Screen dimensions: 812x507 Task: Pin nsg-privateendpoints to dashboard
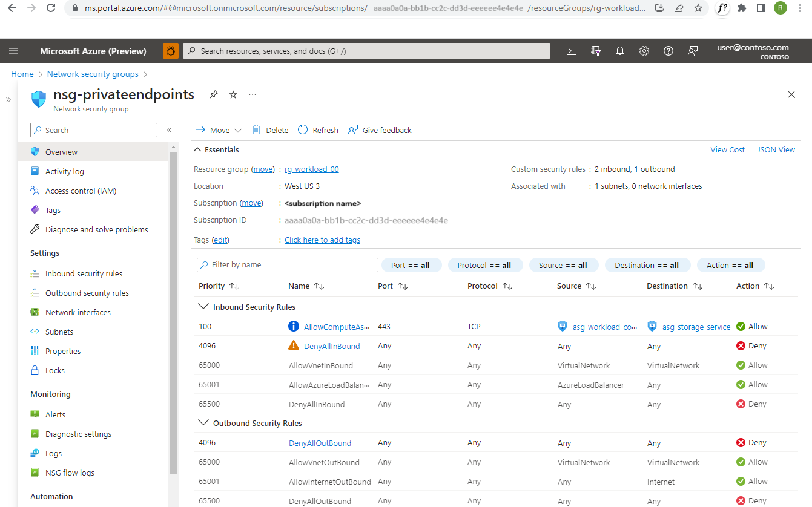coord(213,95)
